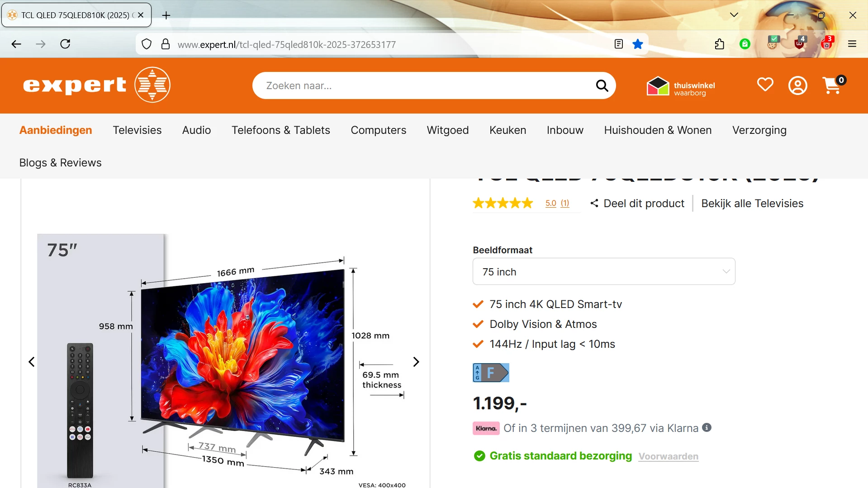Open the Televisies menu

[137, 130]
